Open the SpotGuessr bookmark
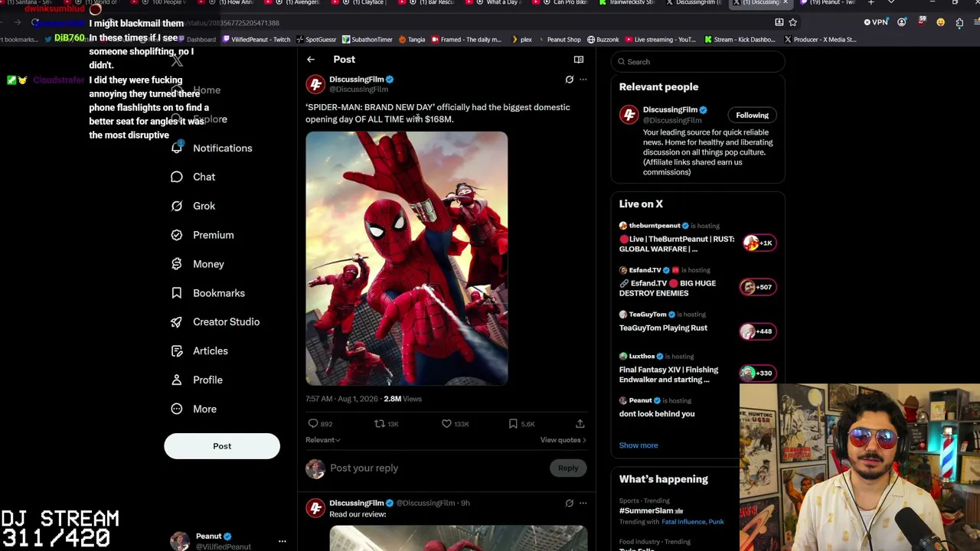The height and width of the screenshot is (551, 980). point(317,40)
